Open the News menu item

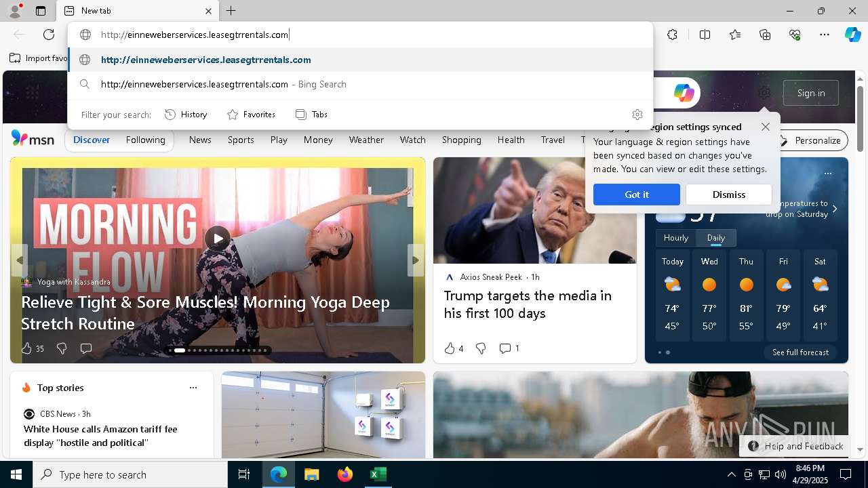(200, 140)
